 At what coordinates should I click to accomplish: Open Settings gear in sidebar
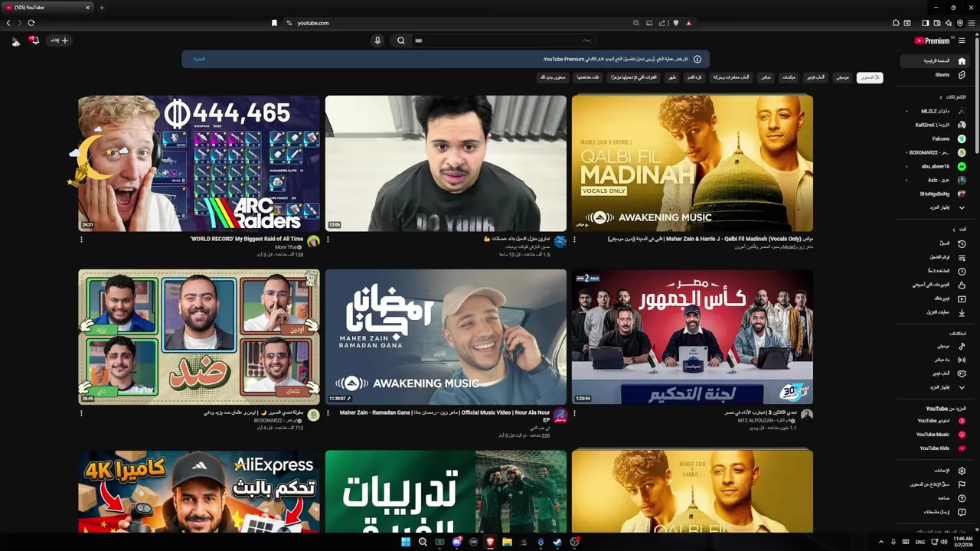coord(962,471)
